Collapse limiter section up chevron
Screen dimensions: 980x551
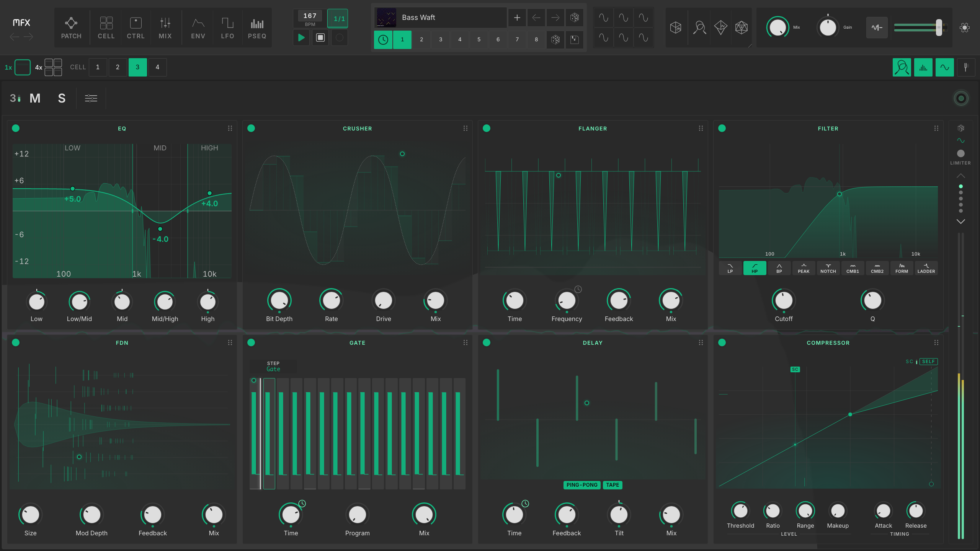[960, 176]
